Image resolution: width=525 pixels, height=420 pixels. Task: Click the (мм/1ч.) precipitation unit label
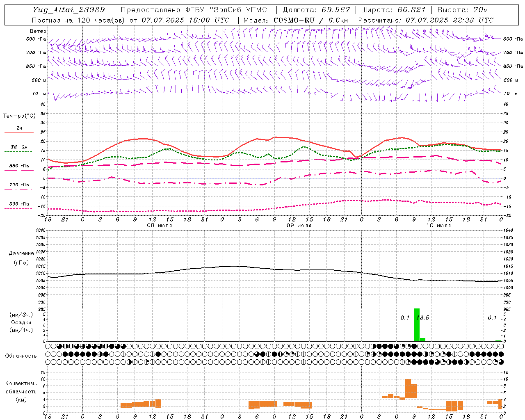(x=21, y=330)
